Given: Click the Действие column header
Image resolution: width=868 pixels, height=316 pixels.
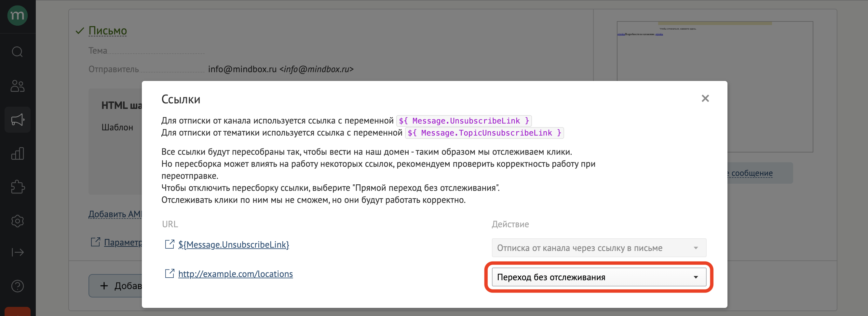Looking at the screenshot, I should point(510,224).
